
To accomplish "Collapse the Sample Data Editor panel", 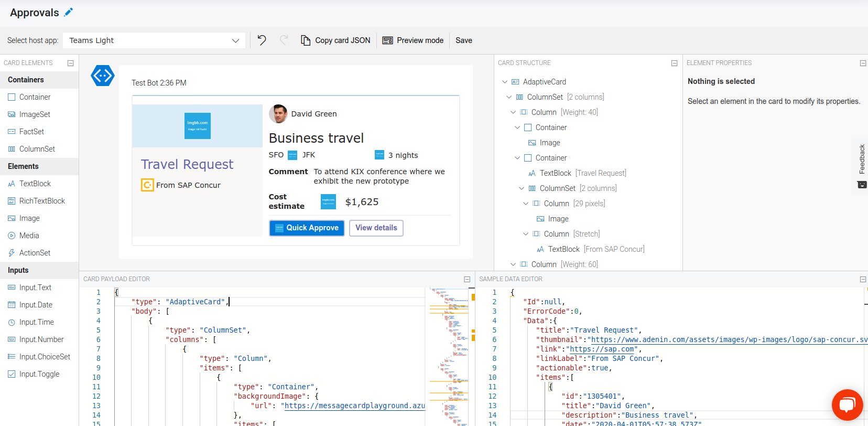I will point(863,279).
